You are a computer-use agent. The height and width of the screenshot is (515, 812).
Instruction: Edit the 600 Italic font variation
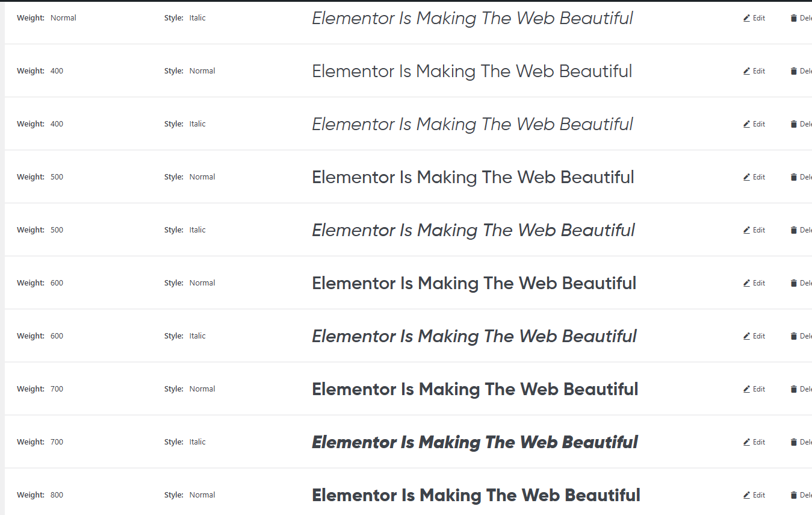coord(754,336)
